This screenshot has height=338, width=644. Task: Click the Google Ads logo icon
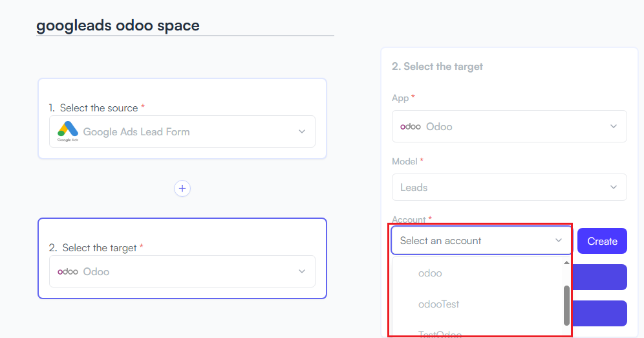[x=68, y=131]
